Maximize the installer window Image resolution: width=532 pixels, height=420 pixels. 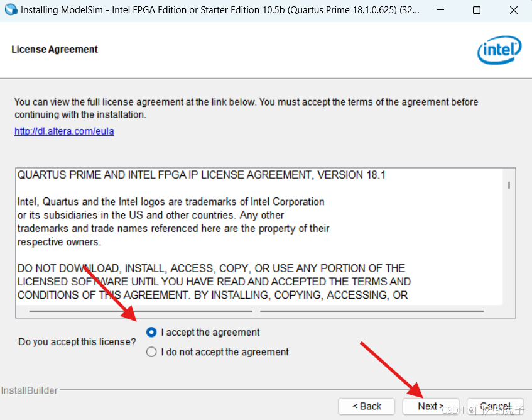coord(477,10)
